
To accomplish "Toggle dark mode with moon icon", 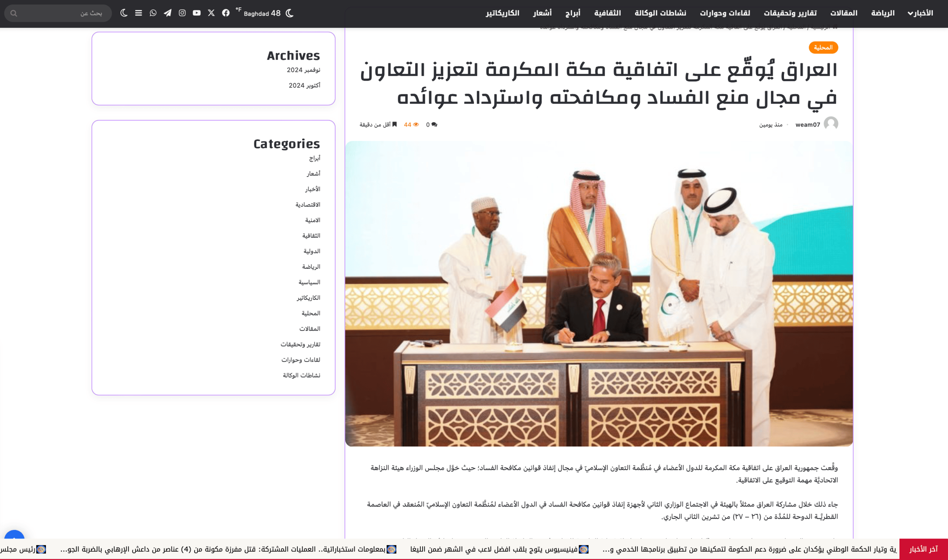I will (x=124, y=13).
